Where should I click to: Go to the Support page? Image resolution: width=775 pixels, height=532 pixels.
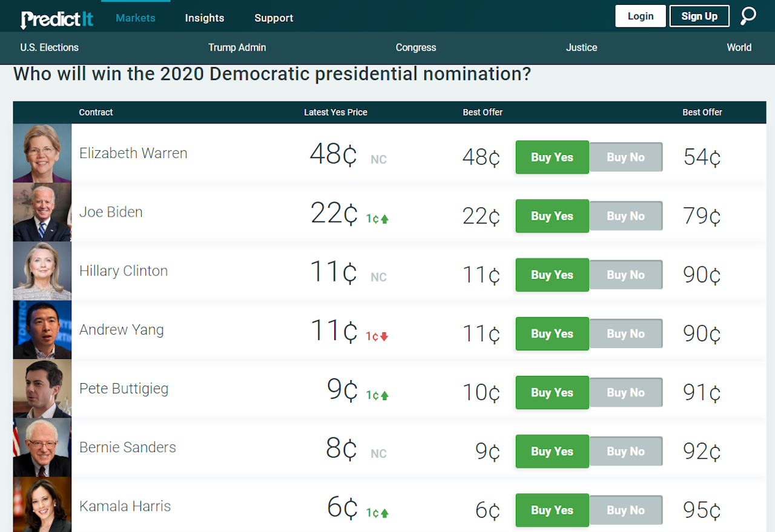pyautogui.click(x=274, y=18)
